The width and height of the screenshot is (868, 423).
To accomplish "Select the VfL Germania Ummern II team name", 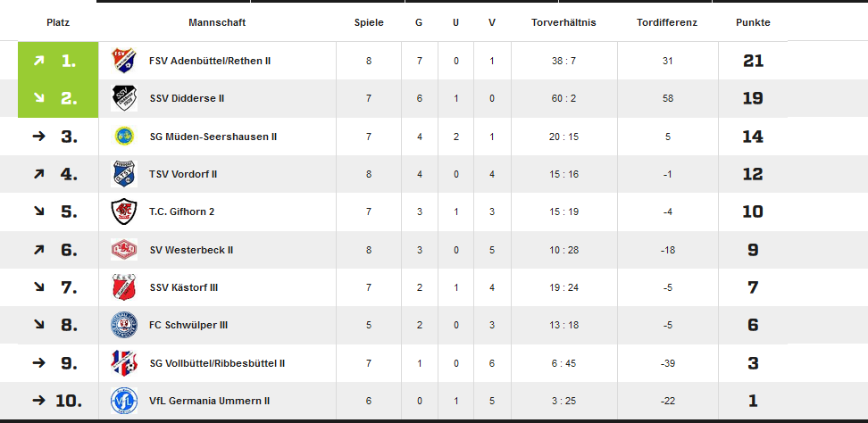I will coord(209,401).
